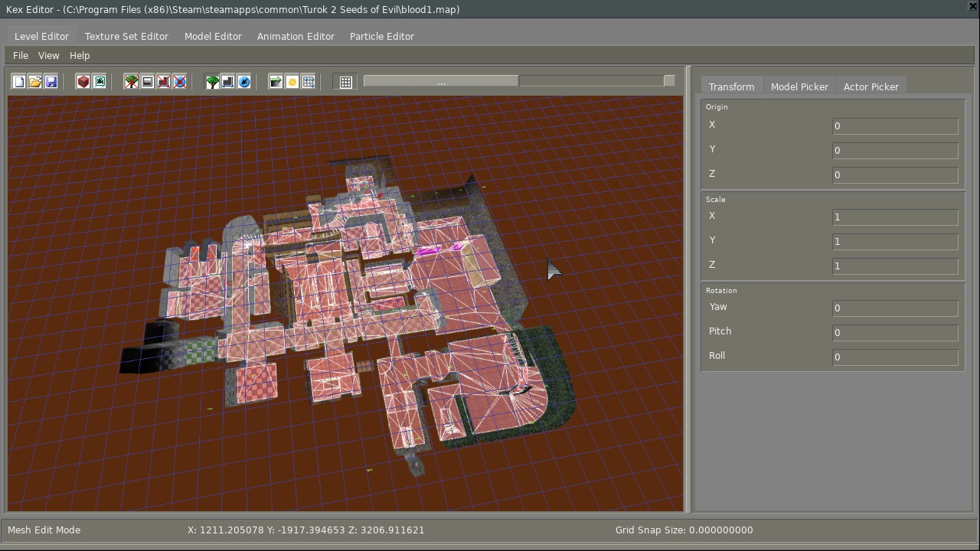Open the View menu

click(x=48, y=56)
